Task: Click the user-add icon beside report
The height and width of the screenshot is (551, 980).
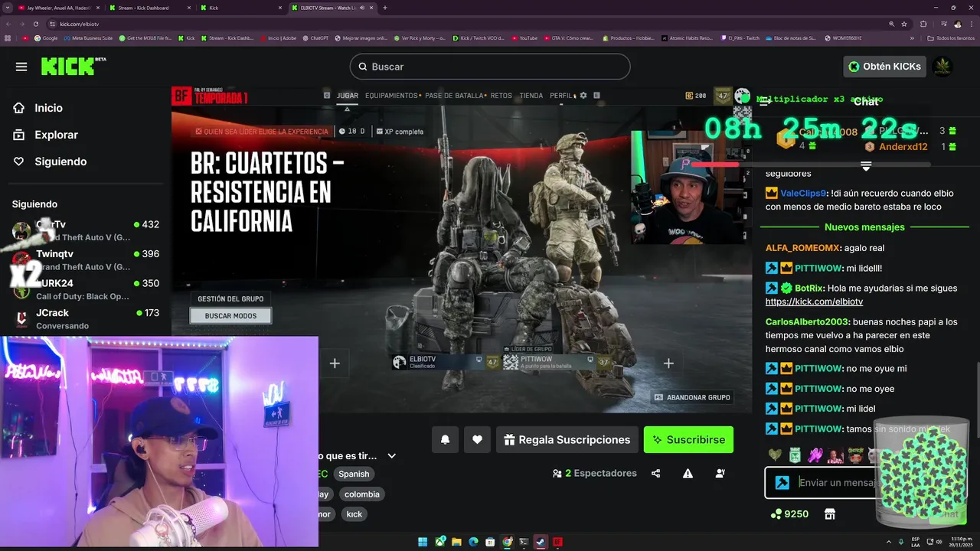Action: click(x=720, y=474)
